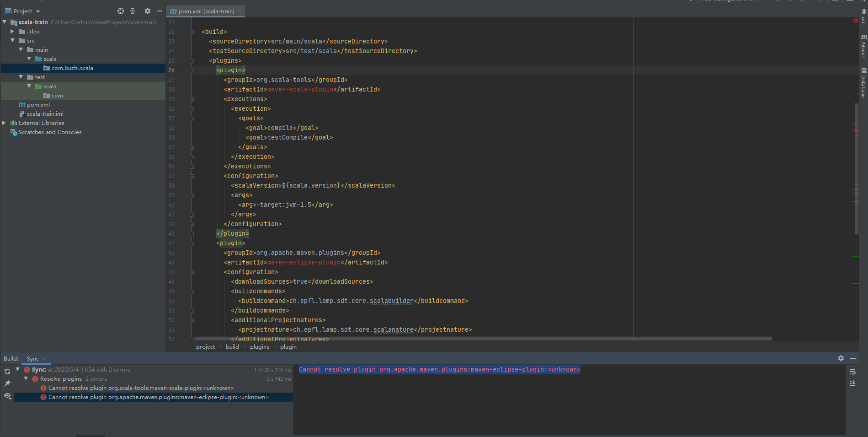
Task: Fold the executions block on line 29
Action: 192,99
